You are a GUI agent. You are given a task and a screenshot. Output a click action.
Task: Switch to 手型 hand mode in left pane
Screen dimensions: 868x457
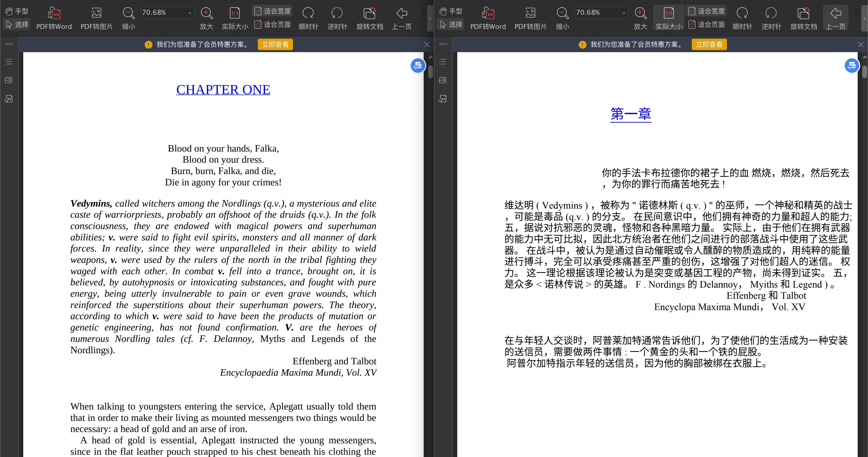tap(17, 11)
